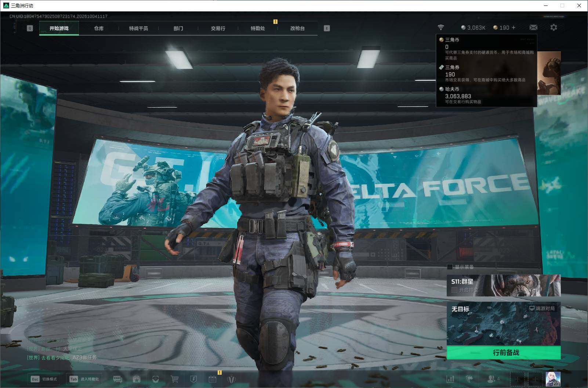Click the second empty teammate invite slot

tap(535, 379)
